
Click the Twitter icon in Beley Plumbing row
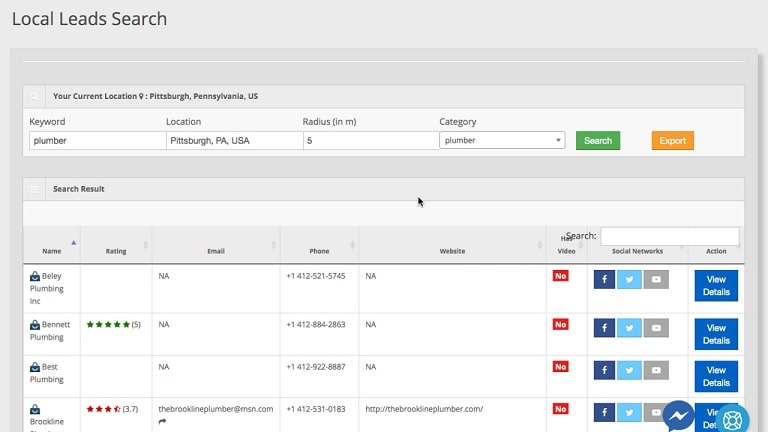coord(629,280)
